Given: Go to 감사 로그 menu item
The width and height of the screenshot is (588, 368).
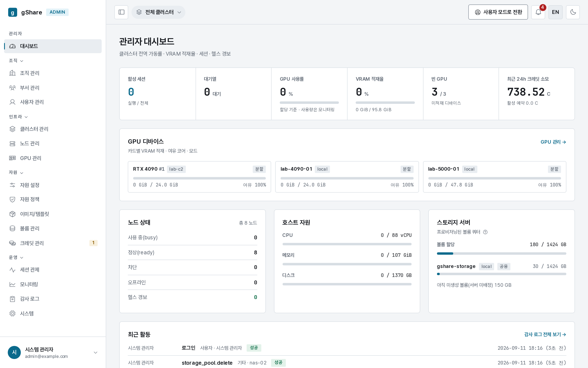Looking at the screenshot, I should click(53, 299).
